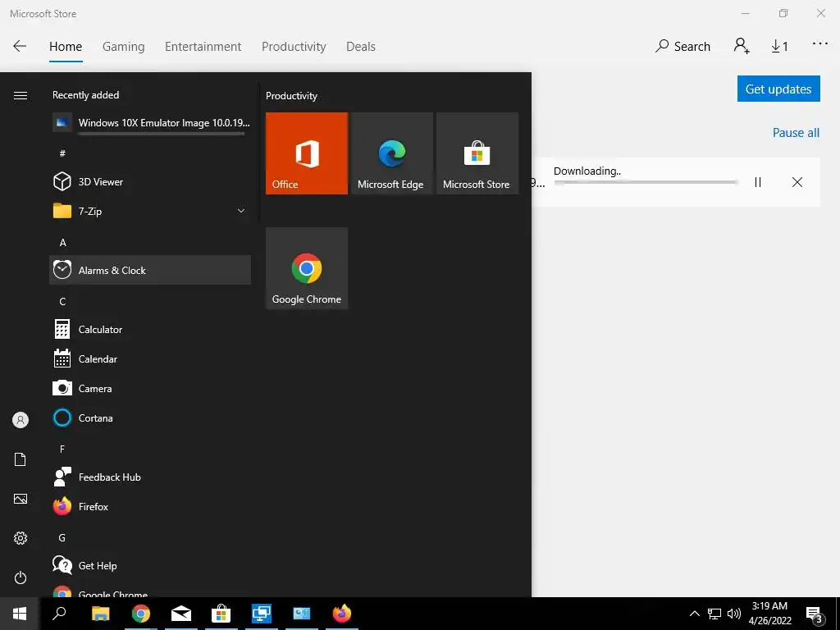Click the Office tile
Viewport: 840px width, 630px height.
307,153
